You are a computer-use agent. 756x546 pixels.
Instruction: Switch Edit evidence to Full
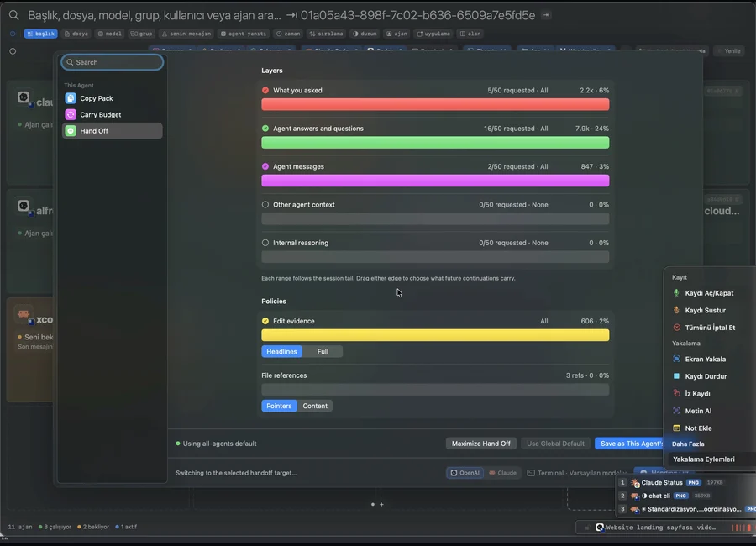coord(323,352)
